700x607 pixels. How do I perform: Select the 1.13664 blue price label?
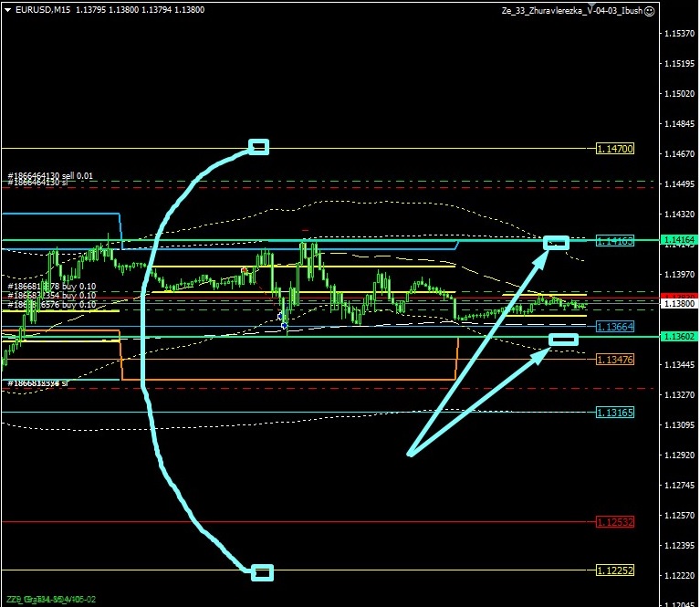(614, 326)
